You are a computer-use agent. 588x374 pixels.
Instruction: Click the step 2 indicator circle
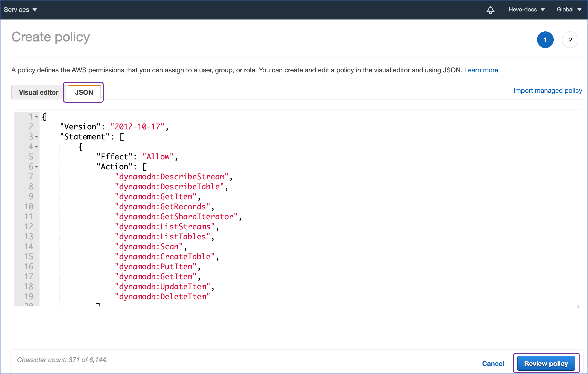point(570,39)
